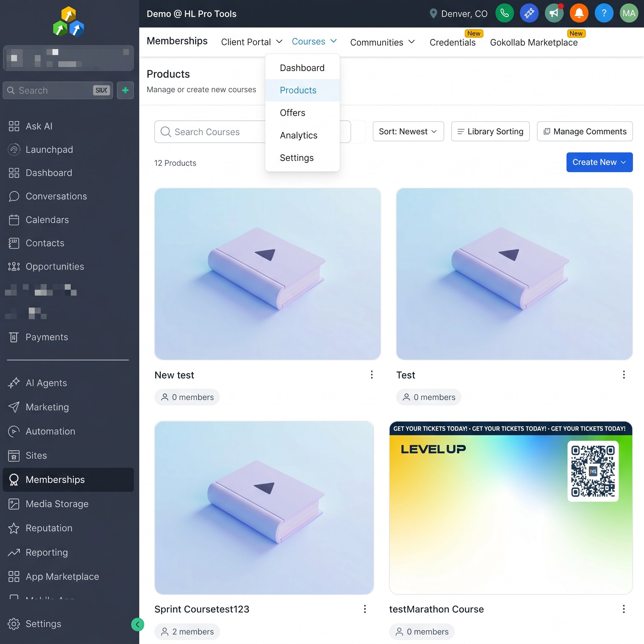Open the Create New dropdown button
Screen dimensions: 644x644
pos(599,162)
